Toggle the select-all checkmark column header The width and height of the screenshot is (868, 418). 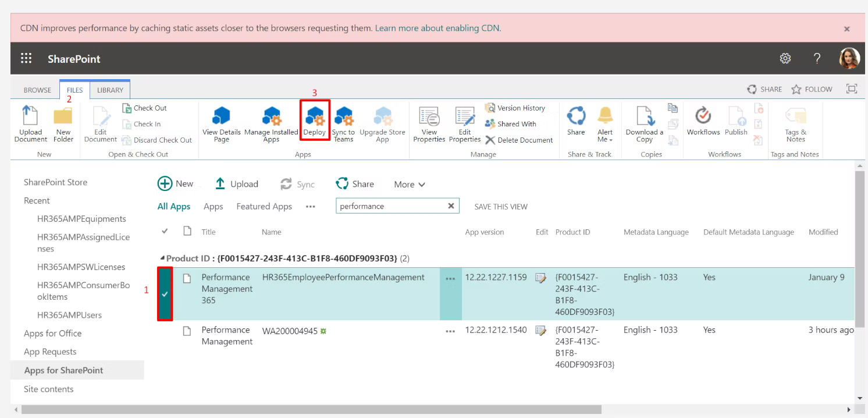(165, 232)
